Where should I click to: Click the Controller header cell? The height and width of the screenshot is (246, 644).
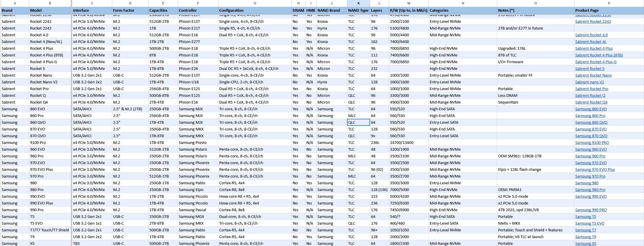[x=198, y=10]
